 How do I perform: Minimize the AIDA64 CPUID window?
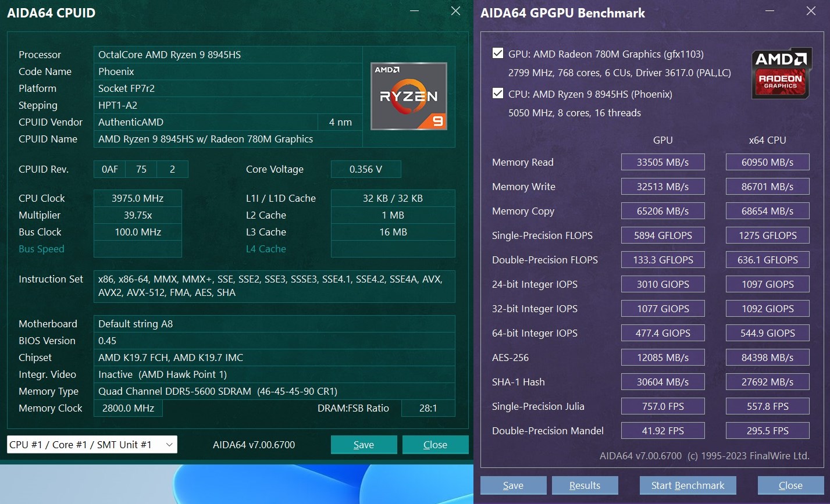[x=414, y=11]
